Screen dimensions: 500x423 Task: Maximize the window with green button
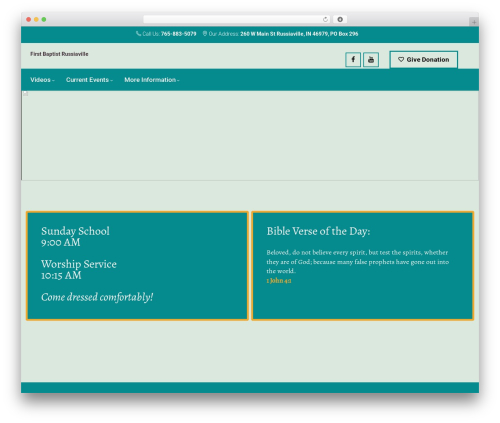coord(44,20)
